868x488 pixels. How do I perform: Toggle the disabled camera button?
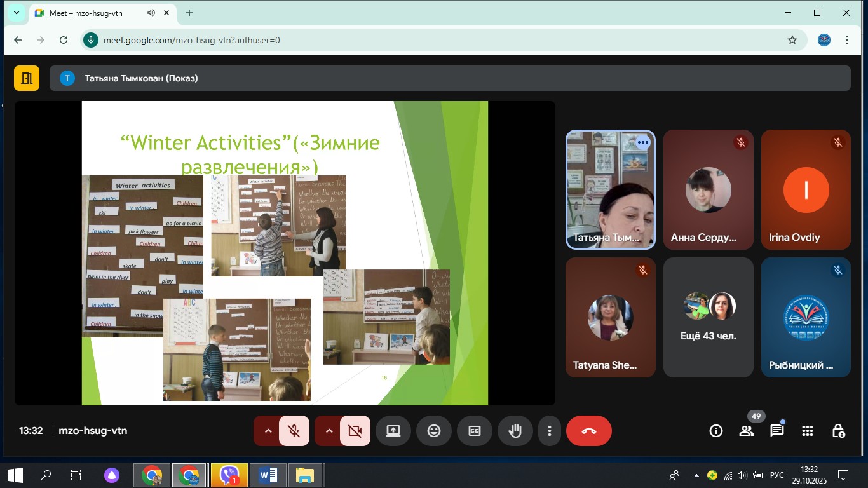[355, 431]
